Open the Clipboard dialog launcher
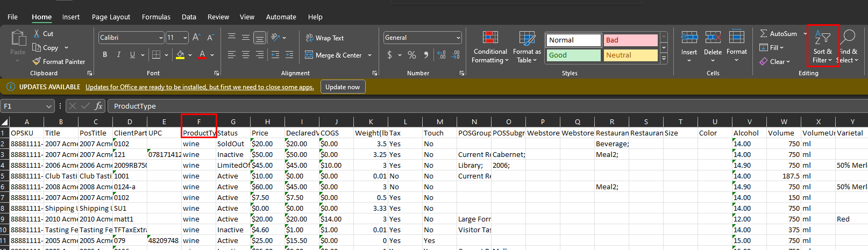The height and width of the screenshot is (250, 868). pos(90,73)
